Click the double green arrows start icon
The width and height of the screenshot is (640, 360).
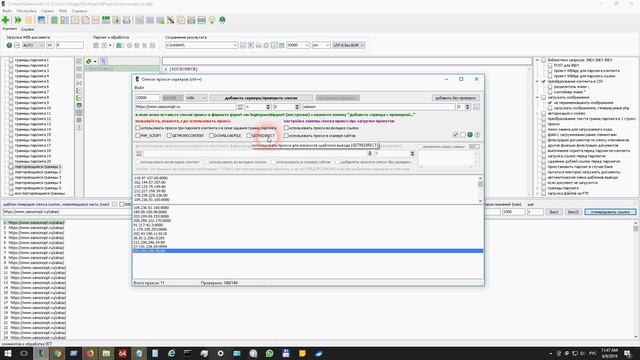pyautogui.click(x=18, y=20)
